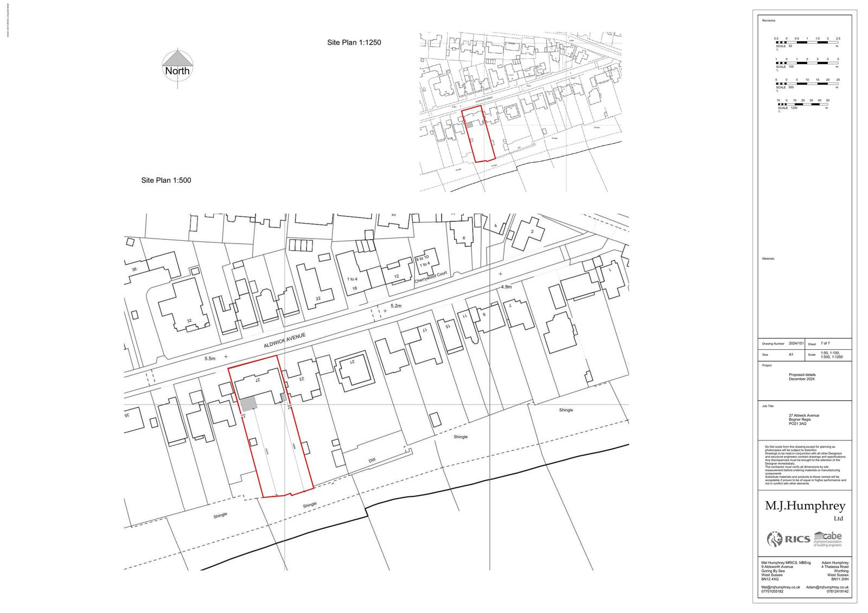
Task: Click the ALDWICK AVENUE road label on large plan
Action: pos(284,341)
